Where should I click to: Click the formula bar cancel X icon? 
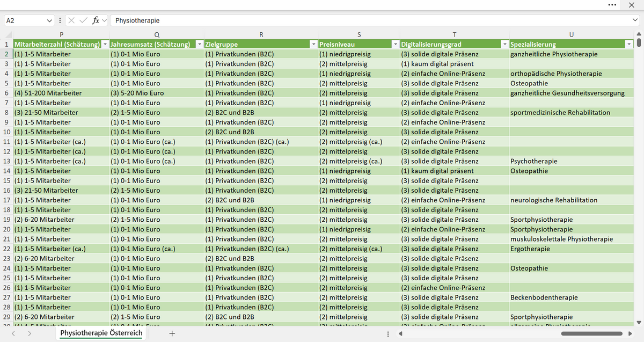[x=71, y=20]
